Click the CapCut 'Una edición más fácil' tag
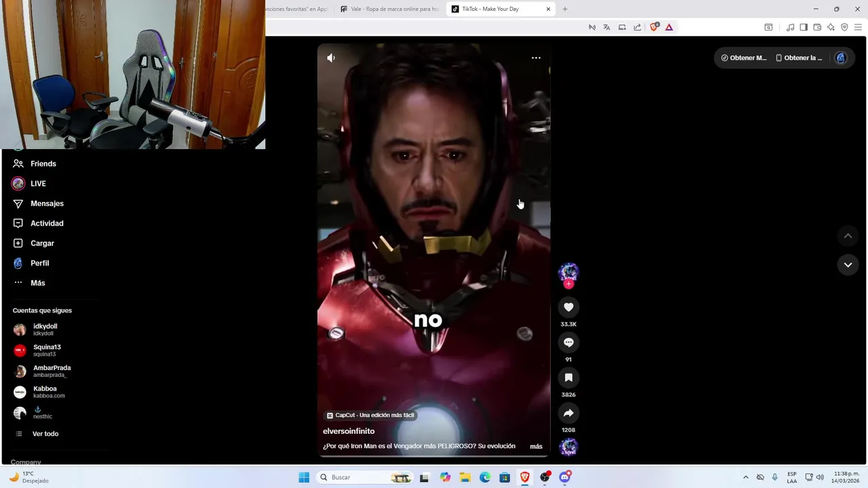The image size is (868, 488). click(x=370, y=415)
